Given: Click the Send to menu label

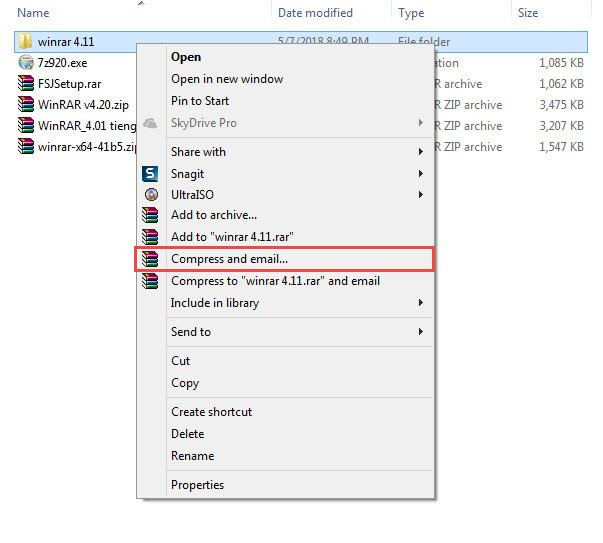Looking at the screenshot, I should tap(191, 331).
